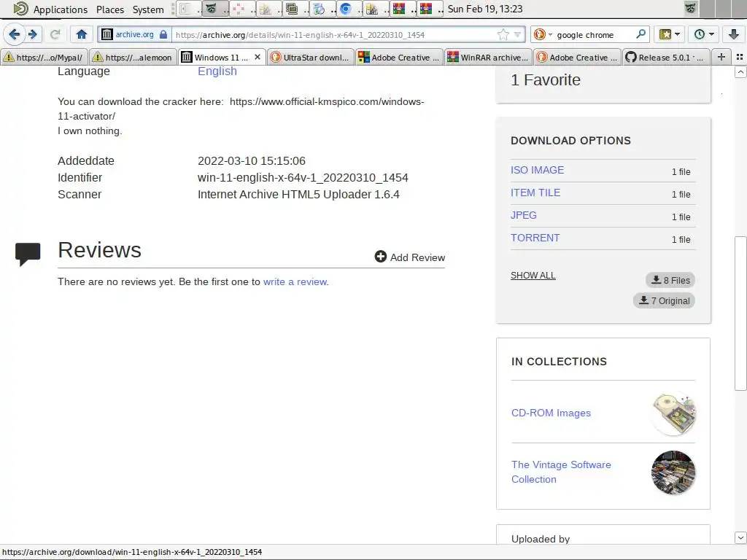Click the 1 Favorite text
This screenshot has height=560, width=747.
(546, 80)
